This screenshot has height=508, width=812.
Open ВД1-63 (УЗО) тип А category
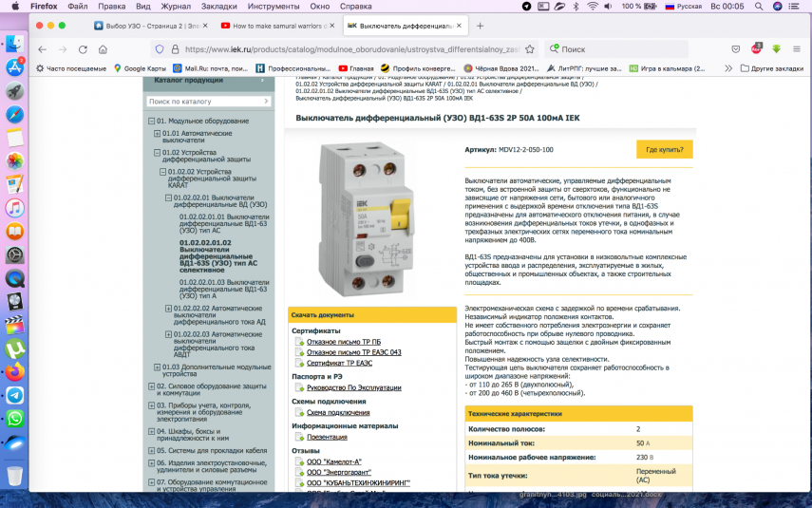tap(224, 289)
